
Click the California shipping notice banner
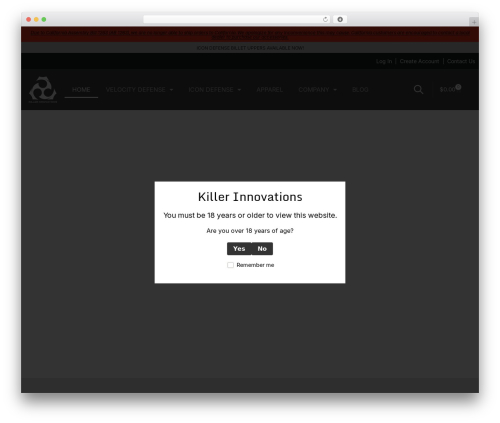[250, 35]
